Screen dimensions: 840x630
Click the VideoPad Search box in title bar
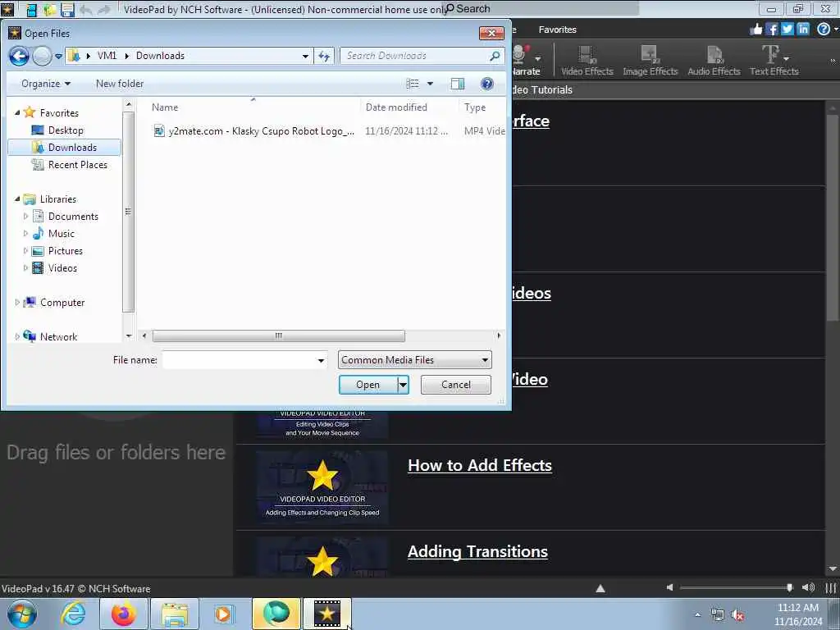click(541, 8)
